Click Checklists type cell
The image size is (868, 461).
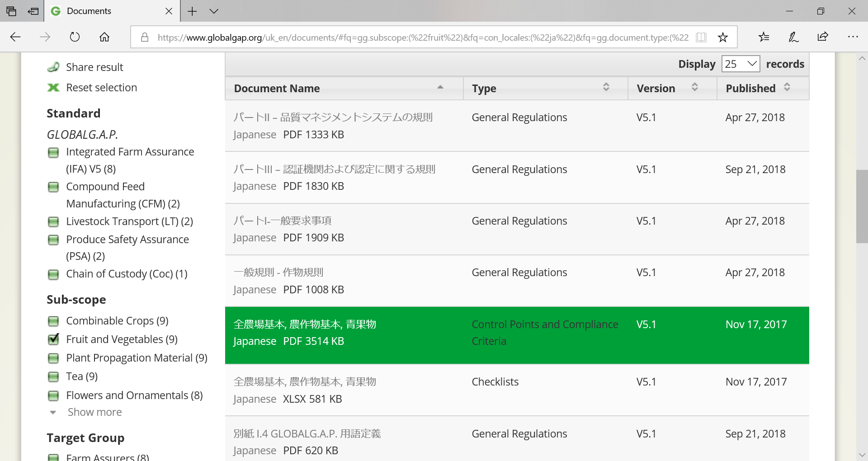click(x=495, y=382)
